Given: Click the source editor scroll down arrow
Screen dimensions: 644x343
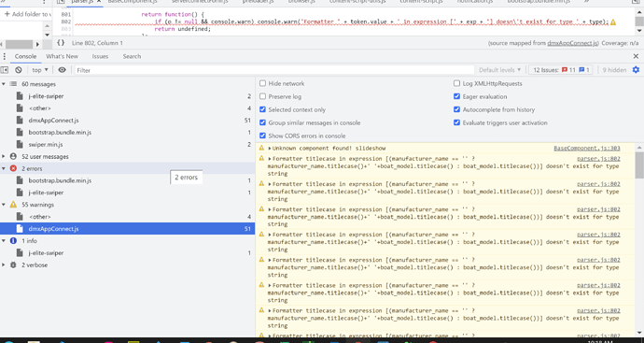Looking at the screenshot, I should click(639, 31).
